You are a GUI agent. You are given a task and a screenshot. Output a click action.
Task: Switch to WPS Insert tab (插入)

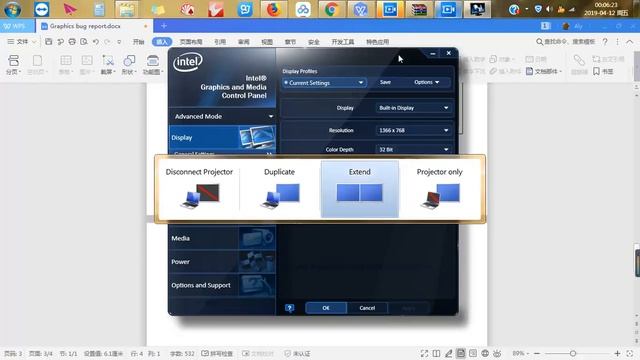click(x=162, y=42)
